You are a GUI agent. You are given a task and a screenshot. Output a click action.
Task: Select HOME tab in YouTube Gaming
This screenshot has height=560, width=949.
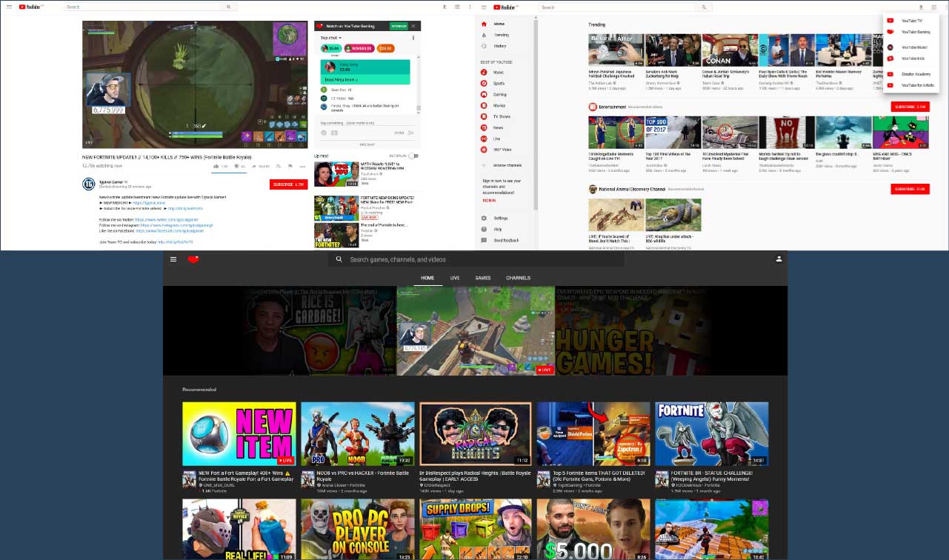coord(427,278)
